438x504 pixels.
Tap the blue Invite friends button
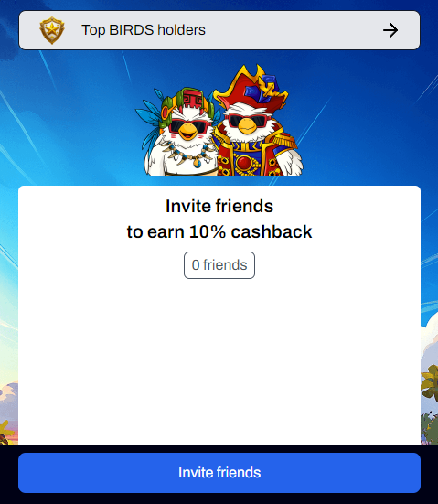tap(219, 473)
